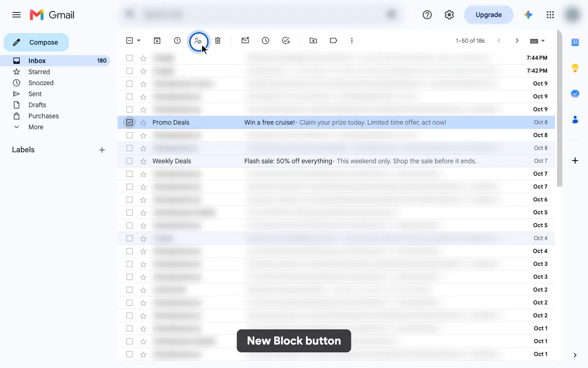Open the three-dot More options menu
Viewport: 588px width, 368px height.
352,40
